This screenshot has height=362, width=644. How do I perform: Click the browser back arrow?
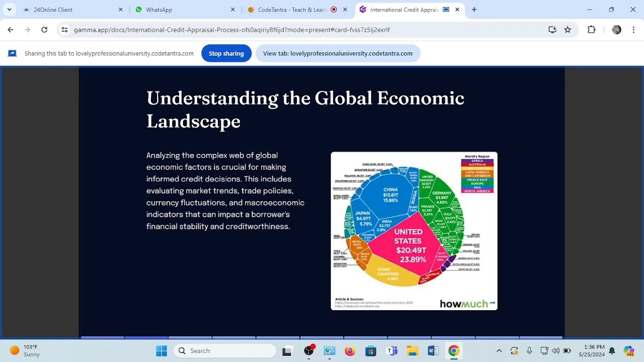click(x=11, y=30)
